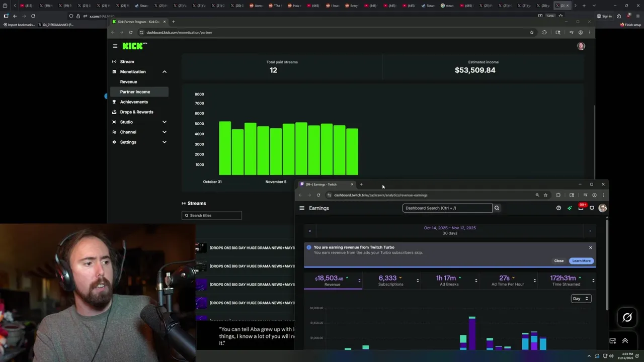Open Revenue under Monetization
Image resolution: width=644 pixels, height=362 pixels.
(128, 81)
